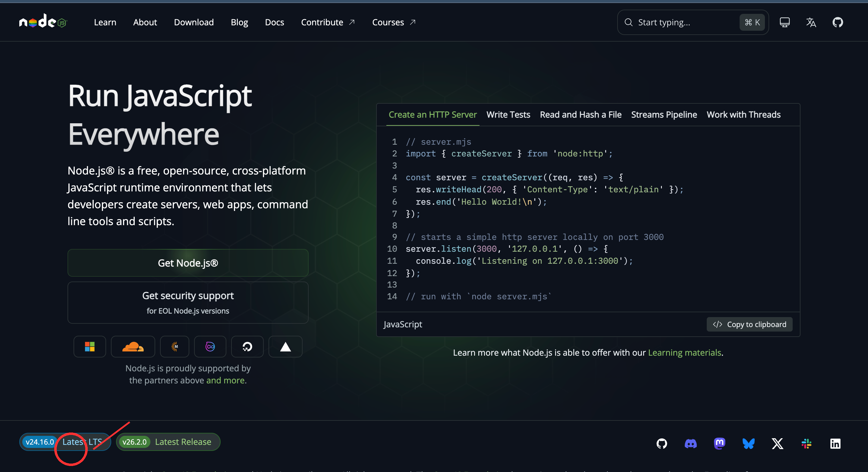Open the purple infinity partner logo

tap(210, 346)
